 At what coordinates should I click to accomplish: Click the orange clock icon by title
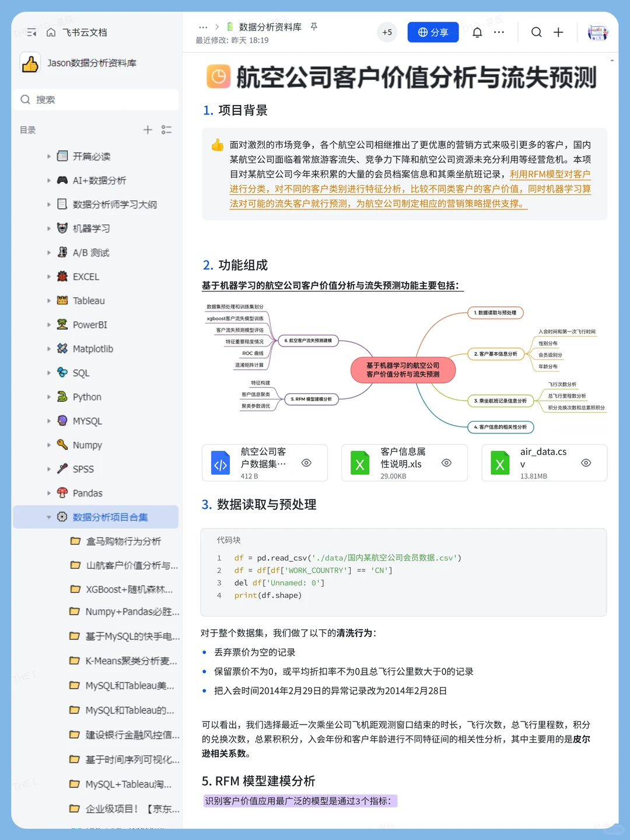pyautogui.click(x=219, y=76)
